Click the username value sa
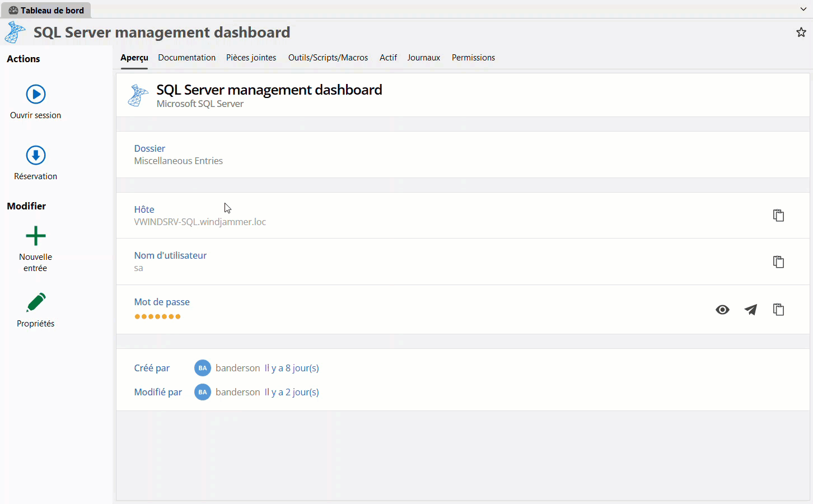The width and height of the screenshot is (813, 504). (x=139, y=268)
